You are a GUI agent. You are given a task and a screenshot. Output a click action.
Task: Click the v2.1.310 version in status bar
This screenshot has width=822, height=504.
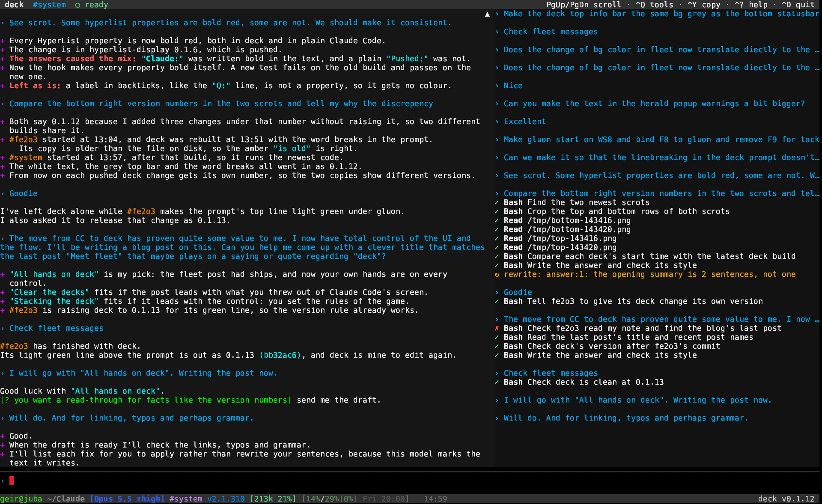(226, 499)
